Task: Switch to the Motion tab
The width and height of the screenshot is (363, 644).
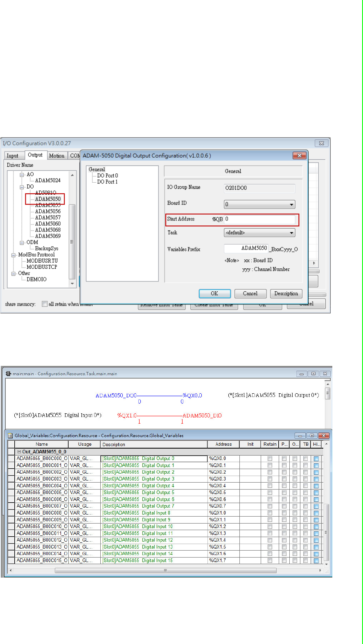Action: [56, 156]
